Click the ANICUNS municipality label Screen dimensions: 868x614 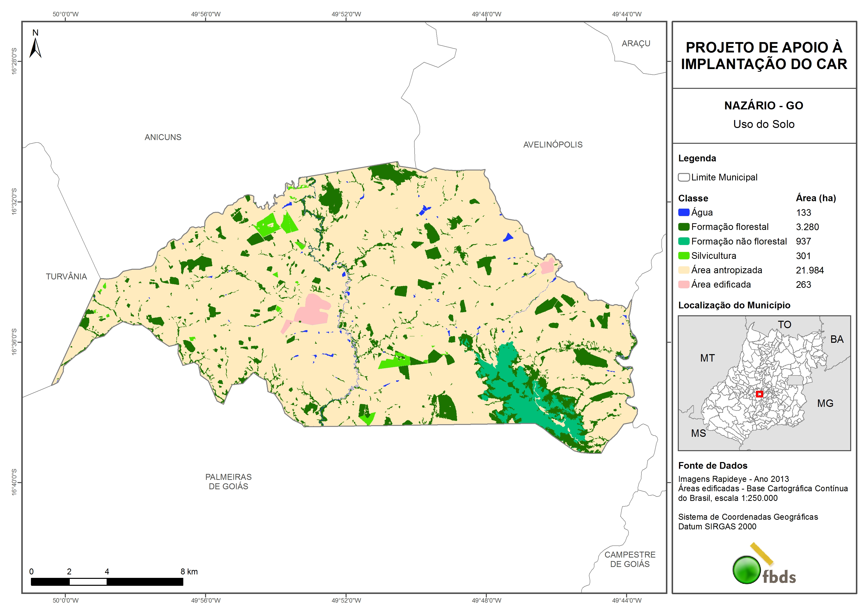pos(163,137)
